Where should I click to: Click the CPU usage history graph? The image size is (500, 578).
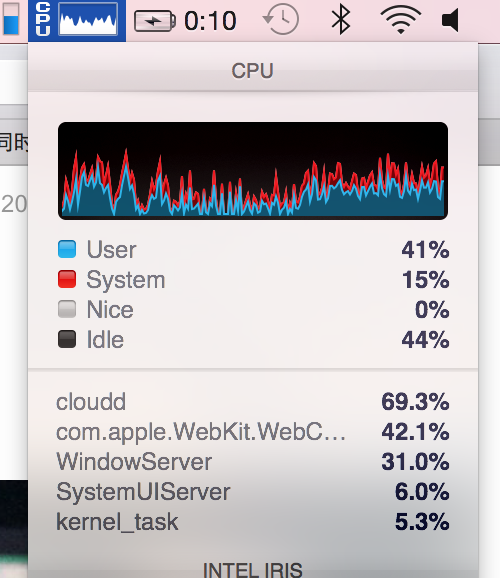[x=253, y=171]
